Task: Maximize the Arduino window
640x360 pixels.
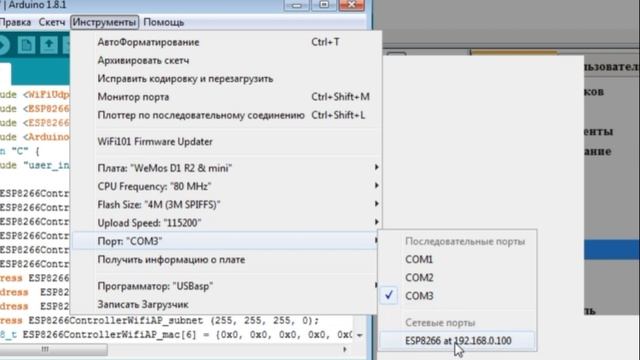Action: pos(324,5)
